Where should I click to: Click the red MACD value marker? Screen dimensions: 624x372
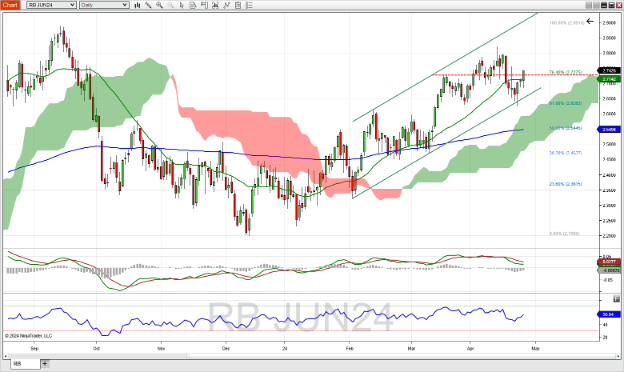(609, 262)
